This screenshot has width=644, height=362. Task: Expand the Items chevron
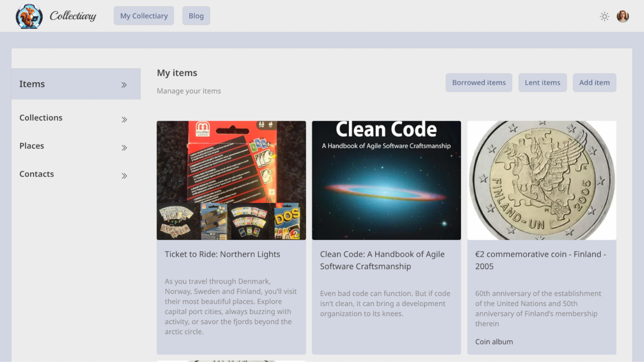tap(124, 85)
